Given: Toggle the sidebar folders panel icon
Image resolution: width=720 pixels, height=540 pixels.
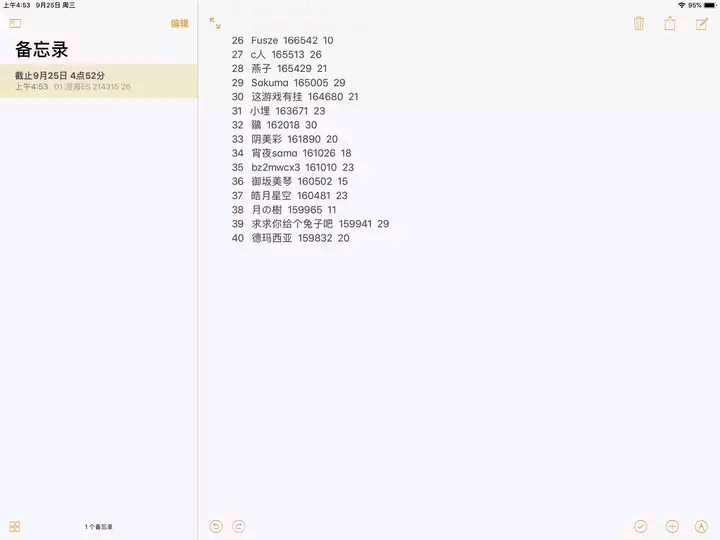Looking at the screenshot, I should [15, 23].
